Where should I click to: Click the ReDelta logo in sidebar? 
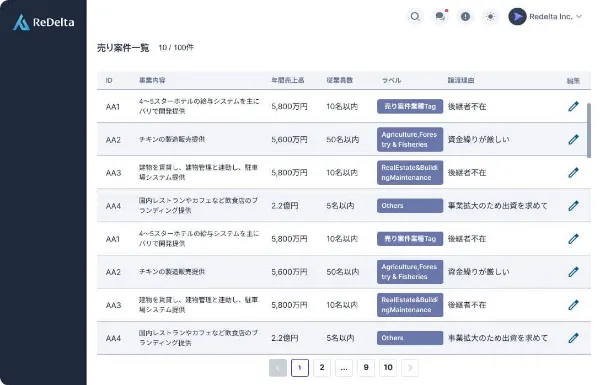44,23
